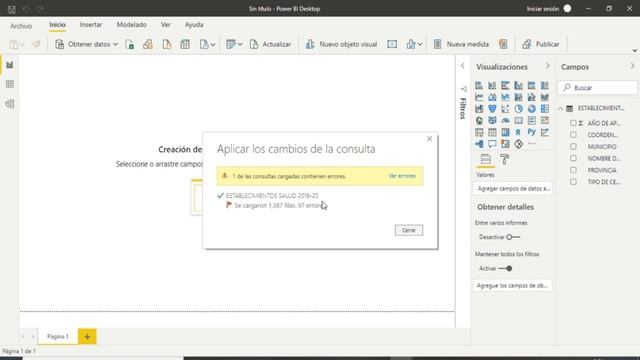Screen dimensions: 640x360
Task: Check the TIPO DE CE... field
Action: point(573,182)
